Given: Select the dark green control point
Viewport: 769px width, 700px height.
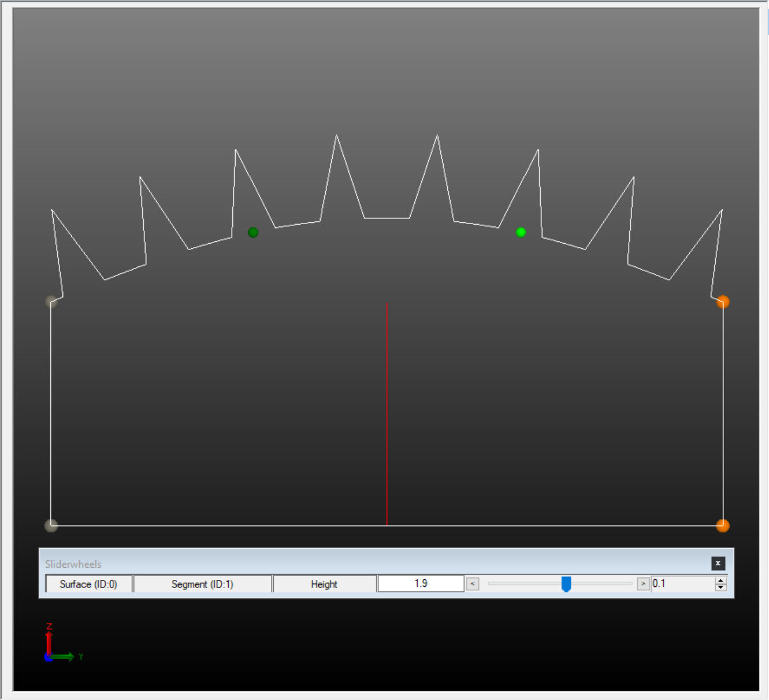Looking at the screenshot, I should point(253,232).
